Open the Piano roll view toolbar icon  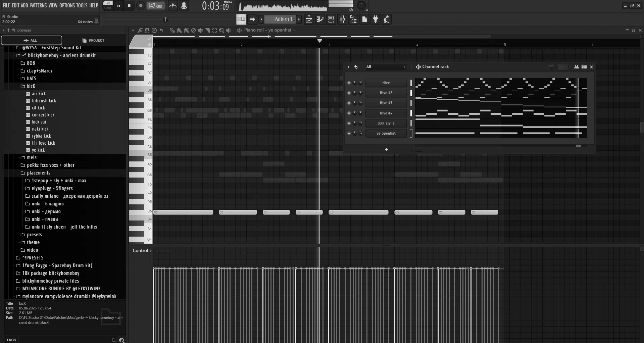coord(320,19)
